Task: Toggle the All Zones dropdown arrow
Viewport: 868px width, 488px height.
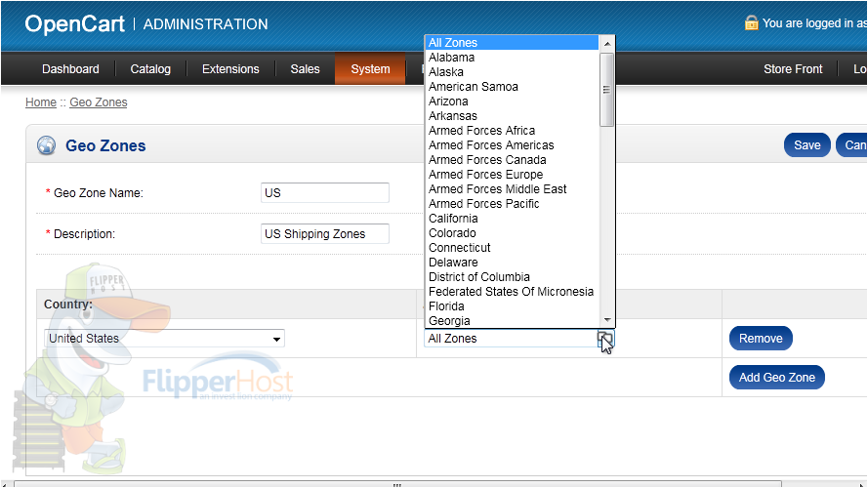Action: pyautogui.click(x=605, y=338)
